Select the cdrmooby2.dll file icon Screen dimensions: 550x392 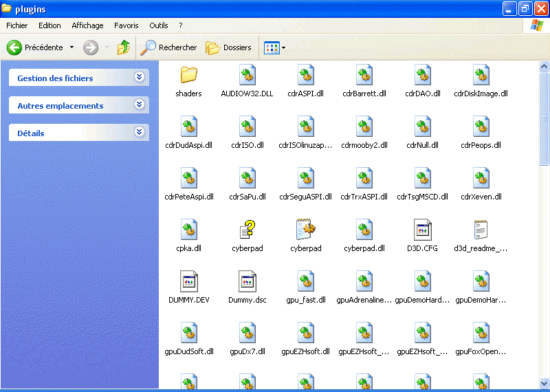(x=364, y=127)
